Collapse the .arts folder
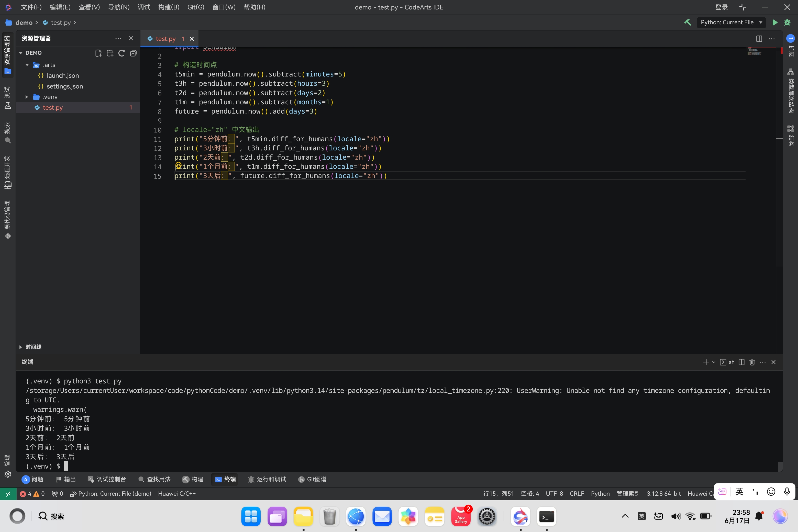 [x=27, y=65]
